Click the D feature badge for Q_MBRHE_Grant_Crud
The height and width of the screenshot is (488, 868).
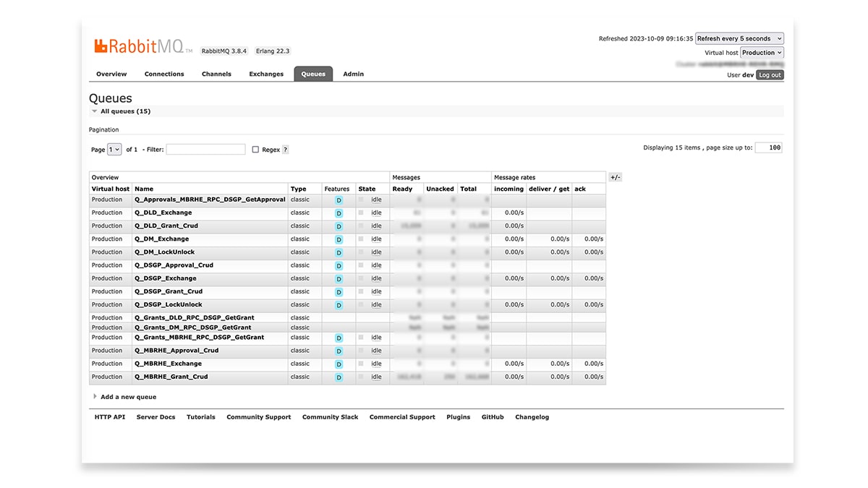point(338,377)
